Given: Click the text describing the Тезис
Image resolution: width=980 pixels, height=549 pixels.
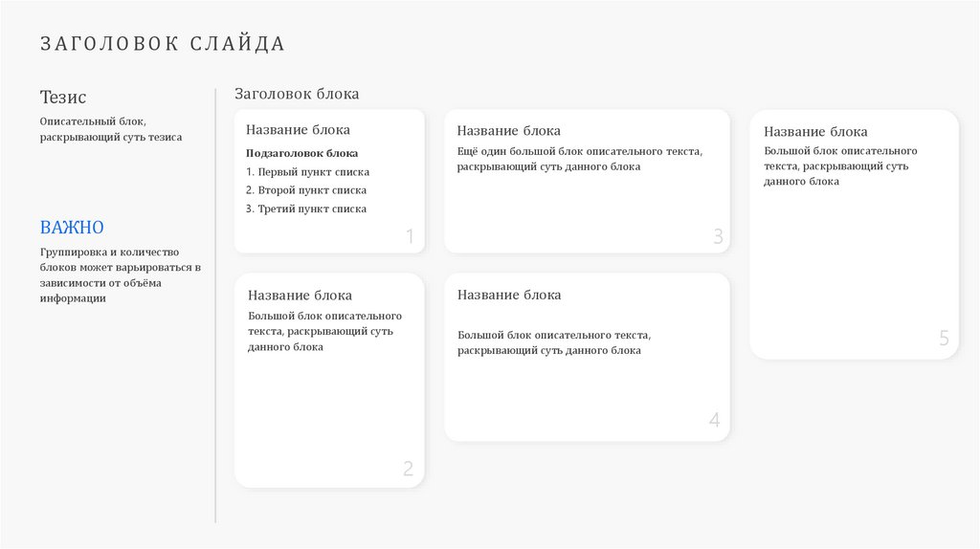Looking at the screenshot, I should click(x=110, y=129).
